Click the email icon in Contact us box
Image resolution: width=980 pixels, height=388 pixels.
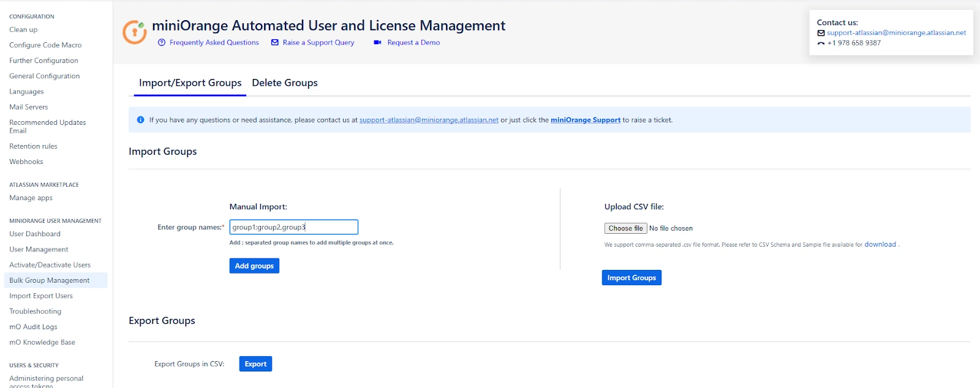click(x=821, y=33)
